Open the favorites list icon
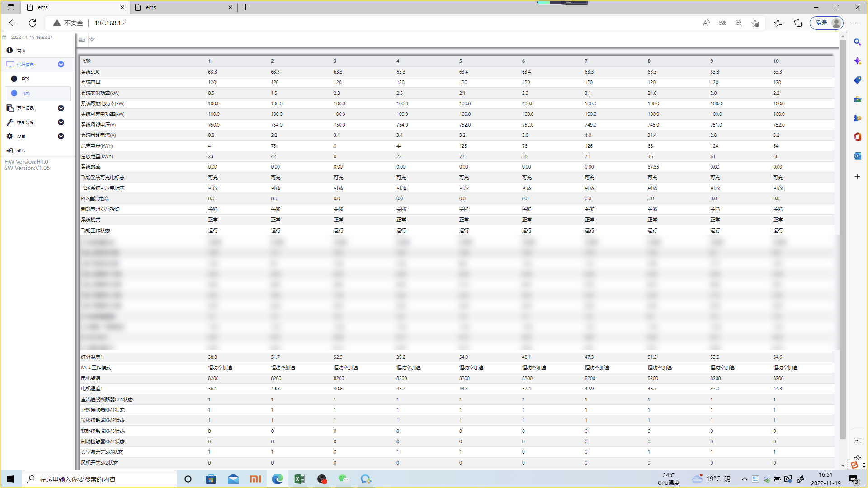 (x=778, y=23)
